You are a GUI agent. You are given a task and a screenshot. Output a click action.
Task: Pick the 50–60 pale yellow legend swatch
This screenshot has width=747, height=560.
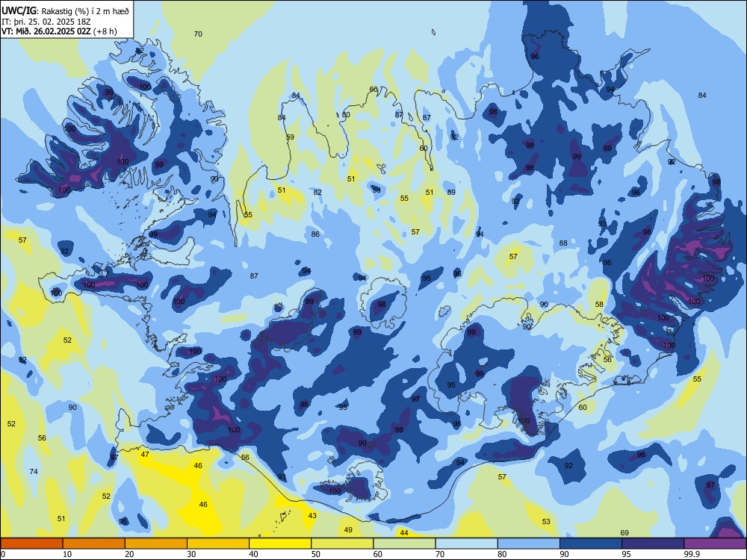point(342,544)
